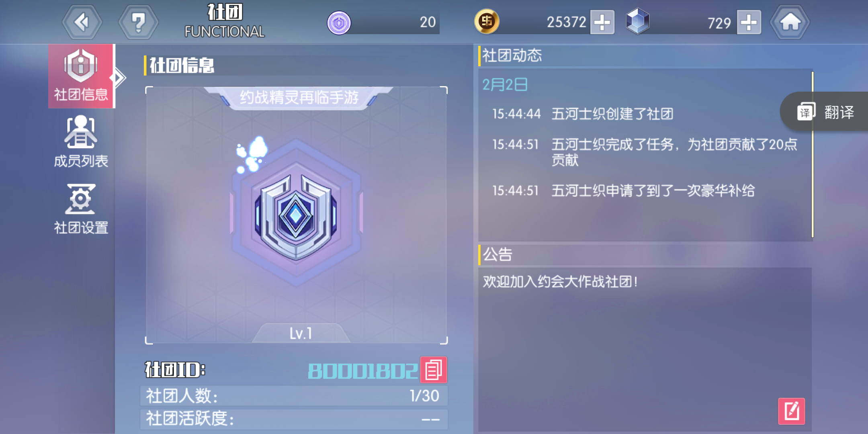The width and height of the screenshot is (868, 434).
Task: Tap the blue crystal gem icon
Action: tap(638, 21)
